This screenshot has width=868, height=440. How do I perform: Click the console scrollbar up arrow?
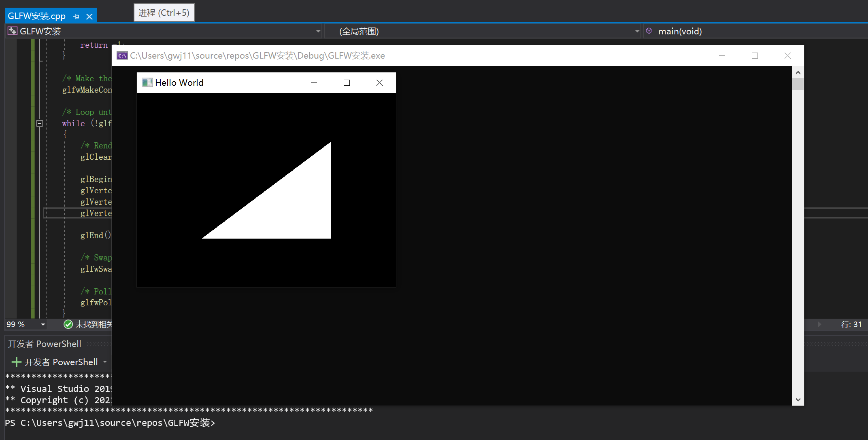pyautogui.click(x=798, y=73)
